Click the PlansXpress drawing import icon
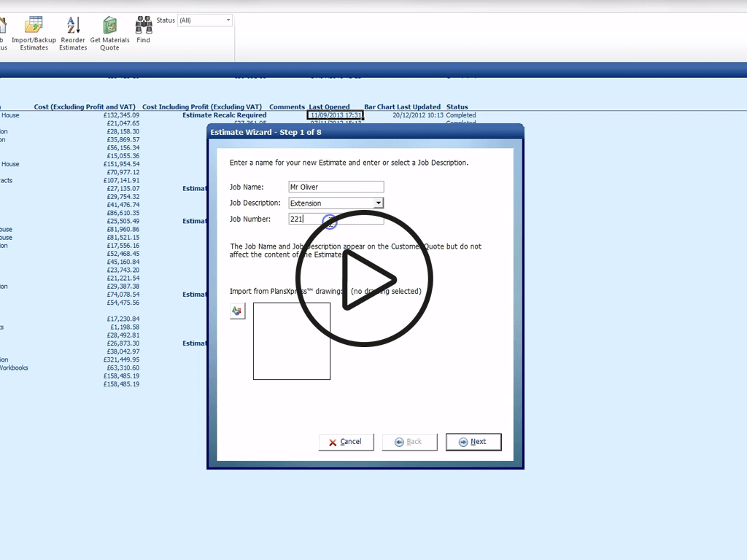 pos(237,311)
